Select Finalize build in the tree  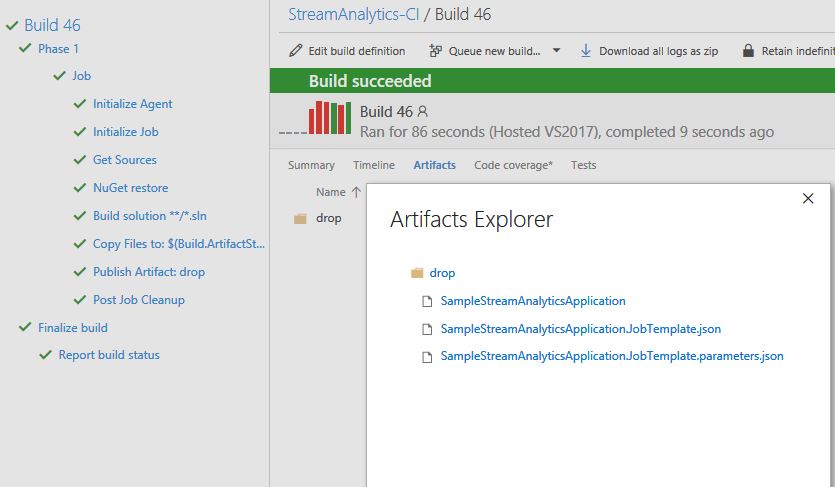tap(73, 327)
